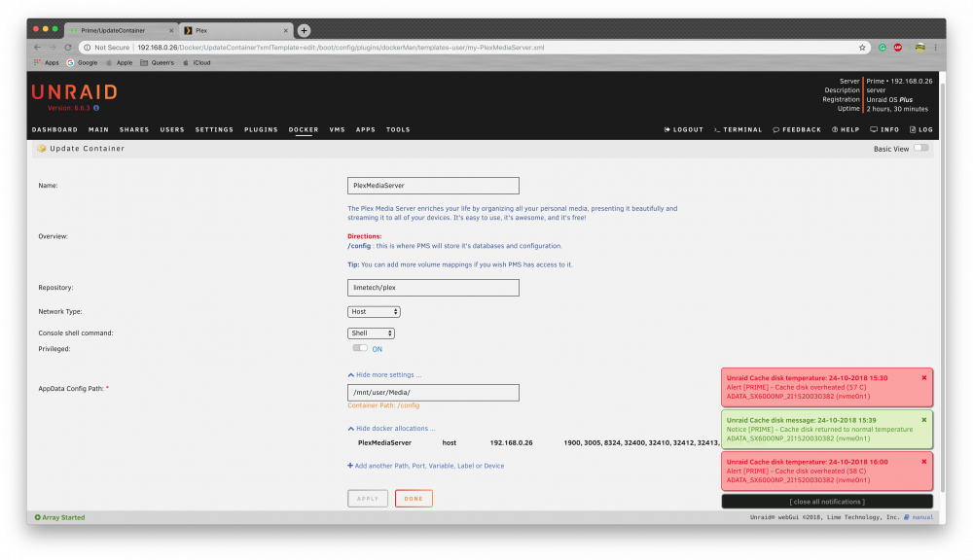Click Array Started status text
The image size is (973, 560).
coord(63,517)
